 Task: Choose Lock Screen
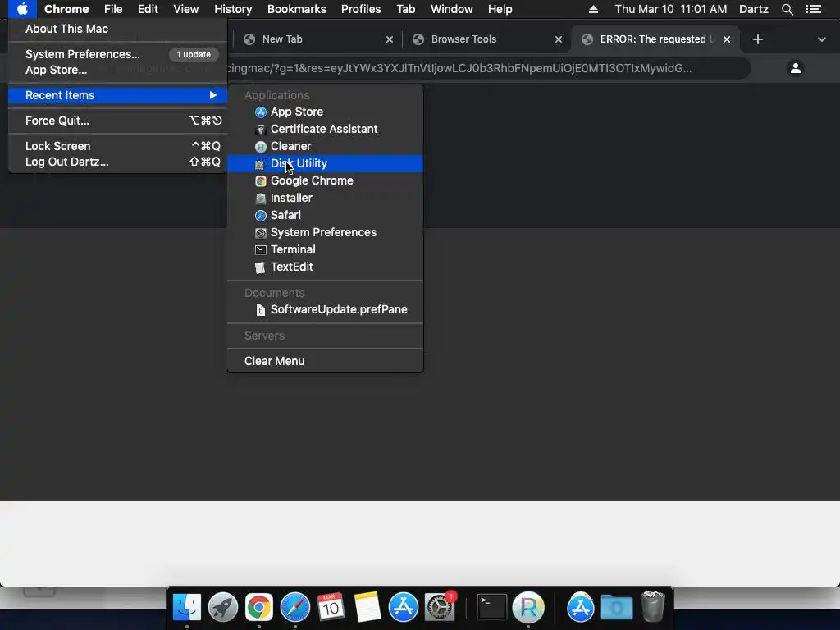click(x=118, y=146)
